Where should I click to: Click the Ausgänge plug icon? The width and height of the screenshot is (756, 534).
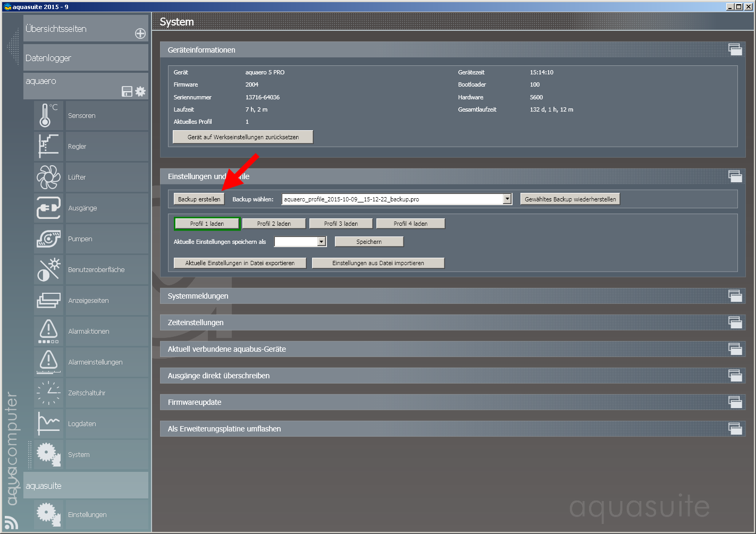[48, 208]
